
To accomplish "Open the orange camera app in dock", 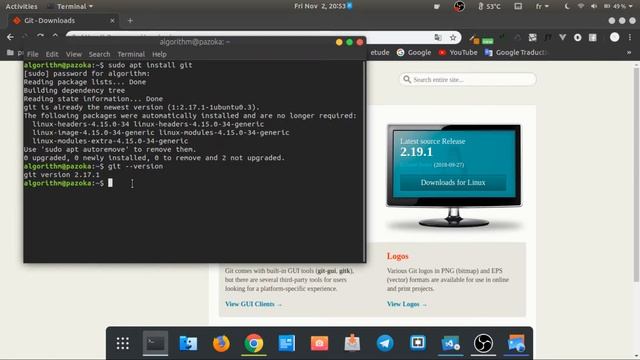I will (x=319, y=343).
